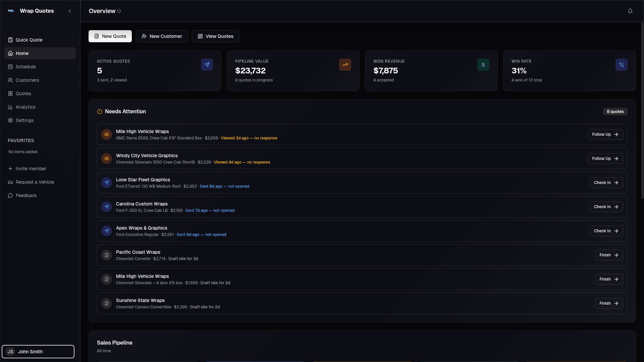Click the Pipeline Value trending icon
The width and height of the screenshot is (644, 362).
coord(345,65)
